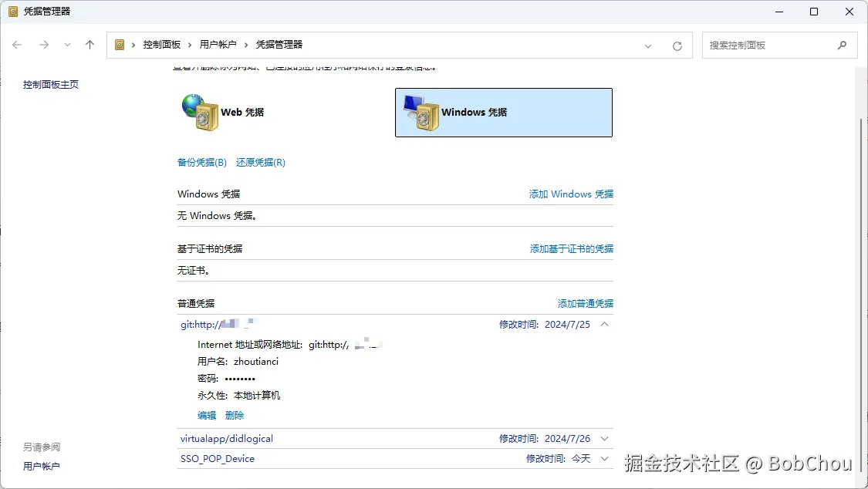This screenshot has width=868, height=489.
Task: Go back using the back arrow
Action: click(17, 45)
